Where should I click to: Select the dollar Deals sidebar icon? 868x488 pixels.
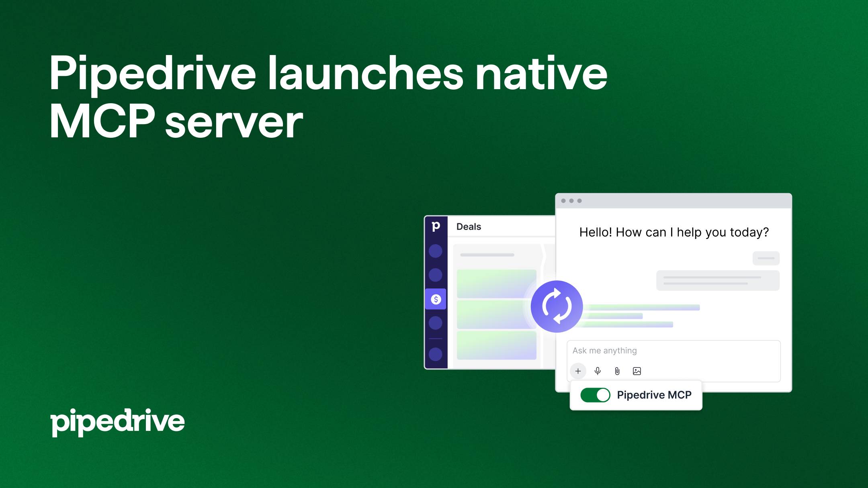(x=436, y=299)
